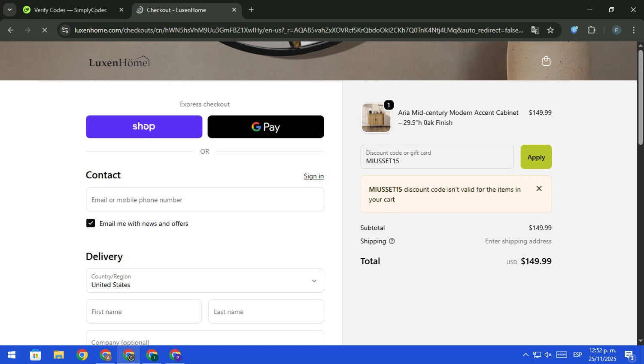
Task: Expand the Country/Region dropdown
Action: coord(205,281)
